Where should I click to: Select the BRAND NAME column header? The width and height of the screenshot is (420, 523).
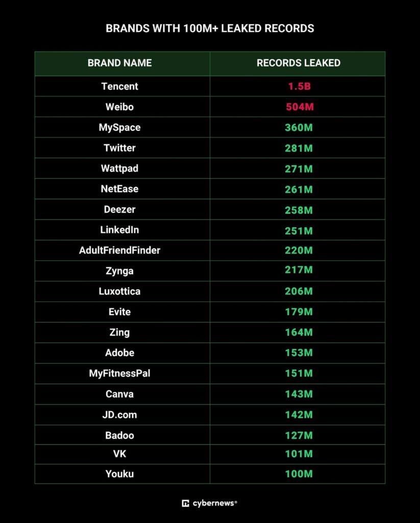(x=119, y=63)
